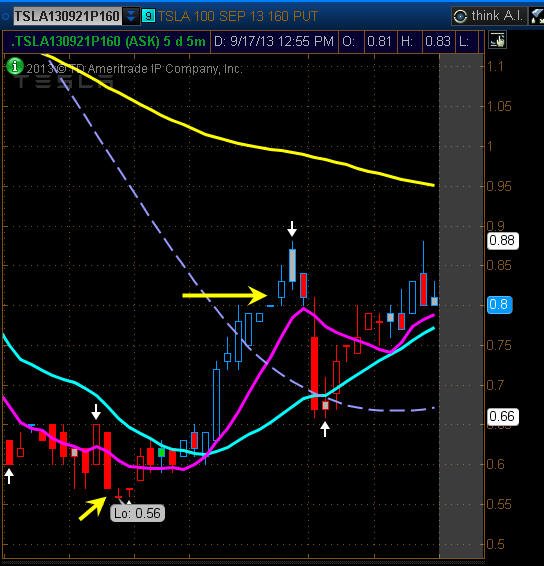Click the blue 0.8 current price marker
544x566 pixels.
tap(499, 305)
